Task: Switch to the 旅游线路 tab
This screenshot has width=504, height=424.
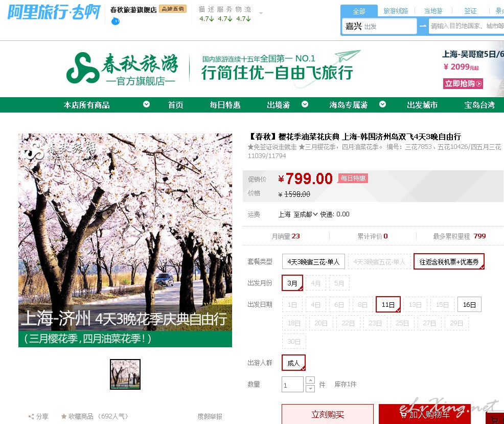Action: pos(396,11)
